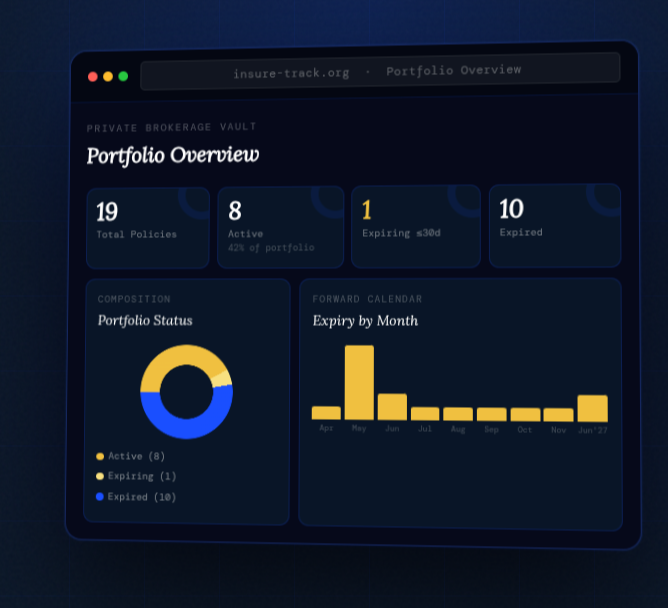Click the green maximize window dot
The width and height of the screenshot is (668, 608).
(123, 76)
